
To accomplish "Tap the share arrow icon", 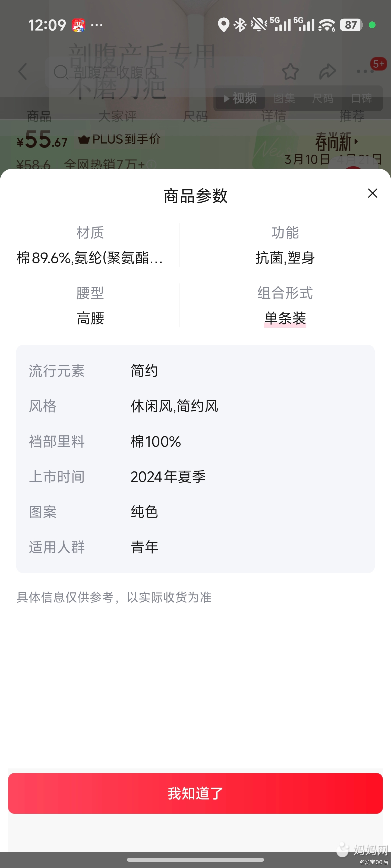I will tap(327, 71).
